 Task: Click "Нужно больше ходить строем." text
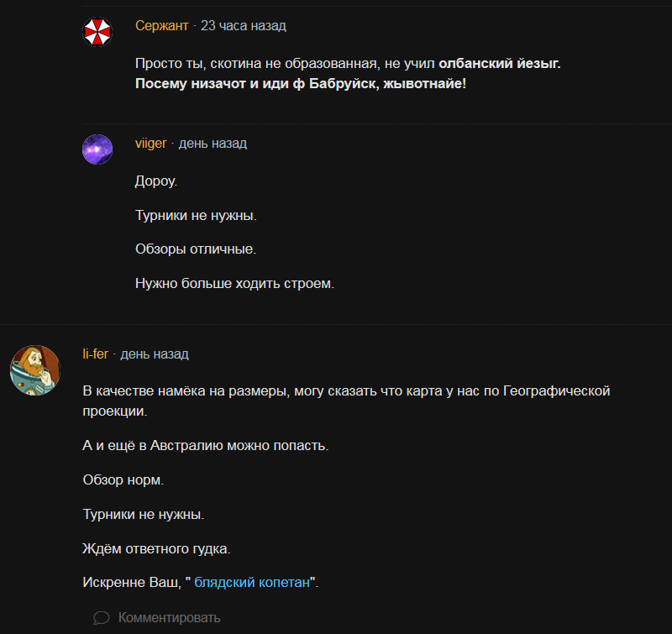coord(234,284)
